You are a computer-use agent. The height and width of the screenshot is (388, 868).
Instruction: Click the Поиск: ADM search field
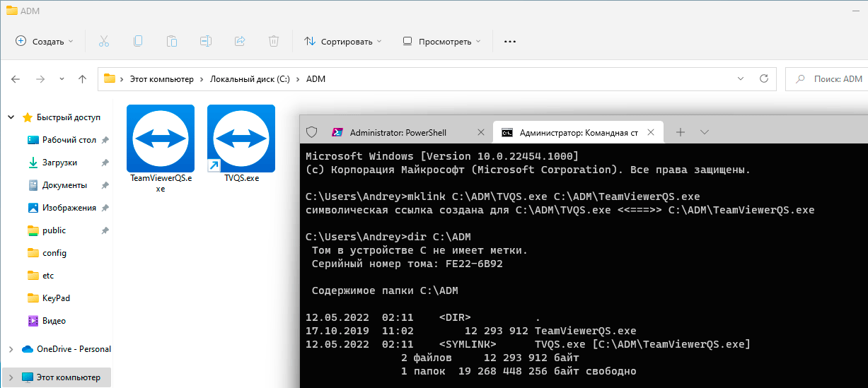pos(826,79)
